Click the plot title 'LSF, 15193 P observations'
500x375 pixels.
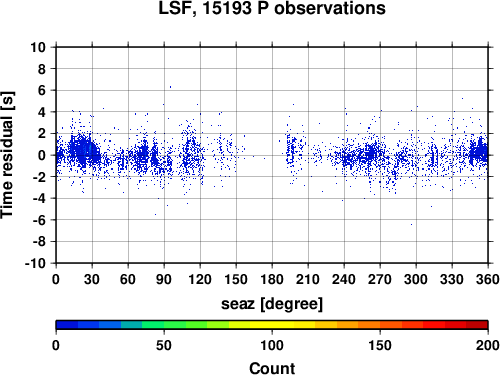[x=272, y=9]
